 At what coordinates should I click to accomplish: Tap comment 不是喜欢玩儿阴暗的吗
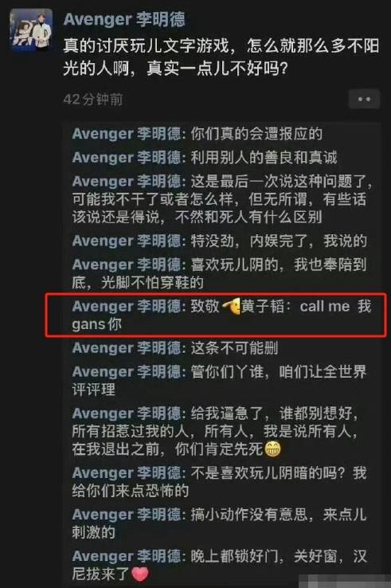(x=220, y=482)
